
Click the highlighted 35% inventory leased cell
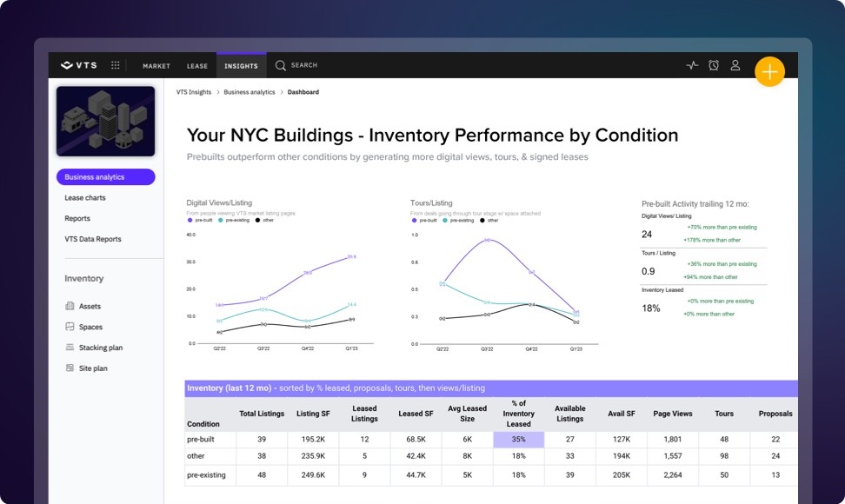[x=518, y=440]
